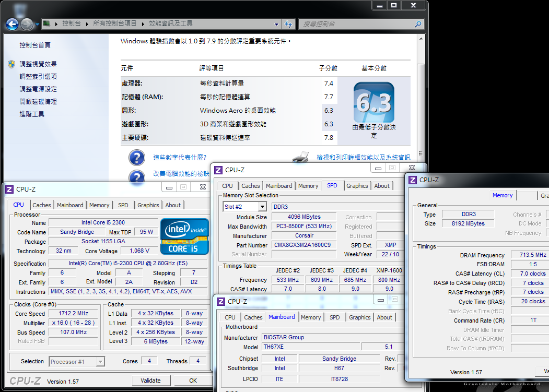
Task: Click the Manufacturer value BIOSTAR Group
Action: click(x=333, y=337)
